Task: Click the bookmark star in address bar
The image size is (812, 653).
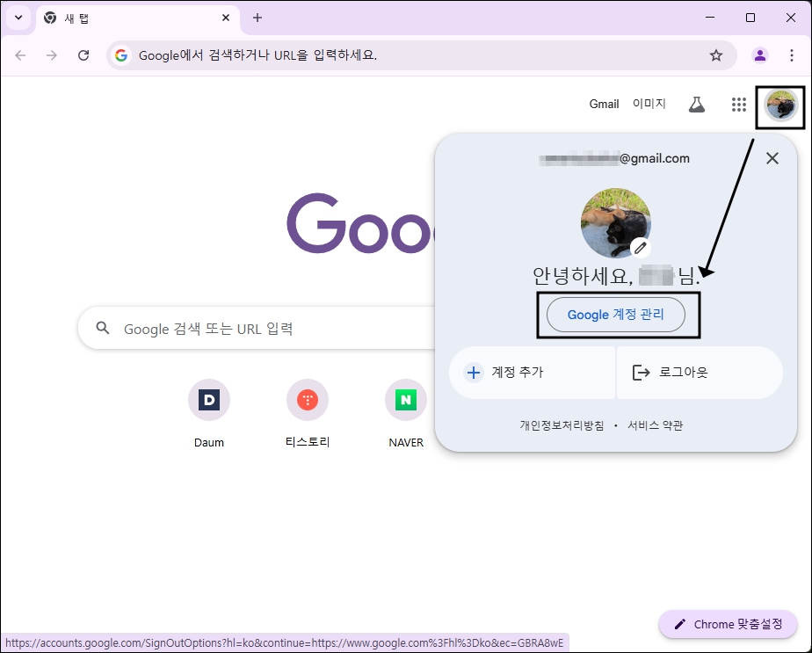Action: [716, 54]
